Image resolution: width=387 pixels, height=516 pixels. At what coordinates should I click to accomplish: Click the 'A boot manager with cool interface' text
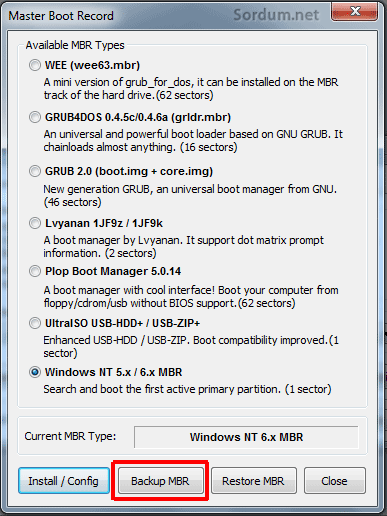191,297
